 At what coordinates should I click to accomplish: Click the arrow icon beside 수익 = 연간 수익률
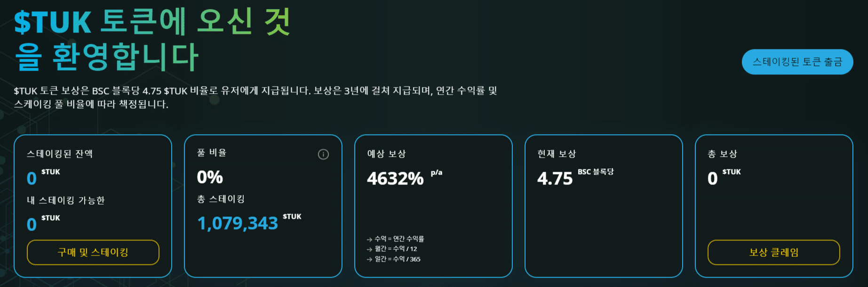[369, 239]
